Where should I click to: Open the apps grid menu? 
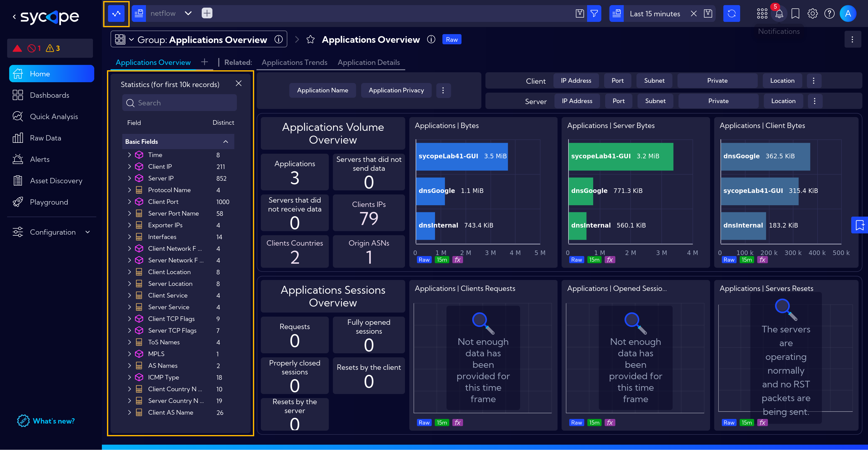coord(762,14)
